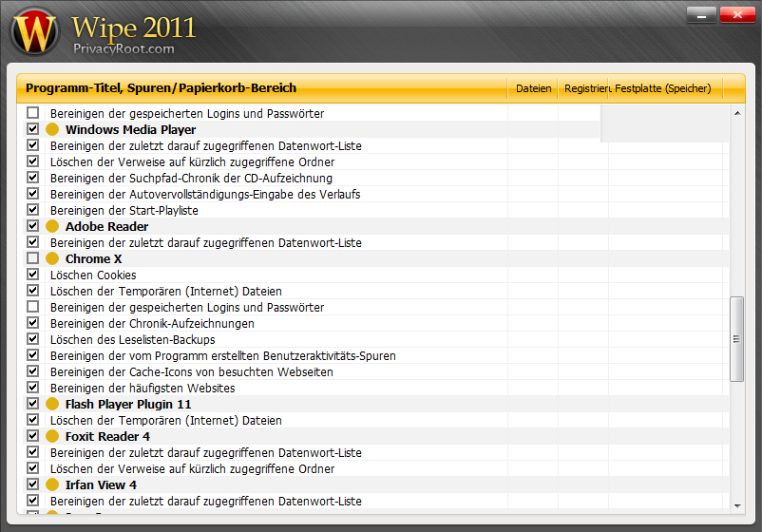The width and height of the screenshot is (762, 532).
Task: Click the scroll up arrow
Action: tap(737, 113)
